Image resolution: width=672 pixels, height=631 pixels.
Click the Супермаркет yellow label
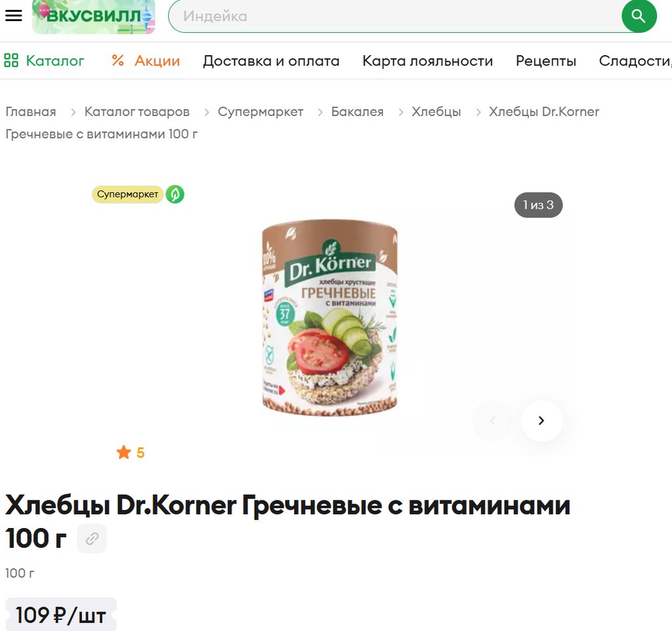128,194
